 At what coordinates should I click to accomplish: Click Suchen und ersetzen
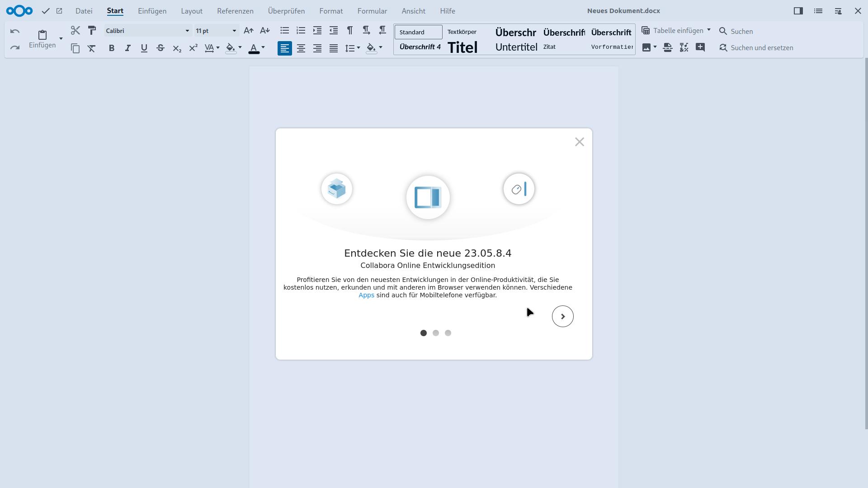(756, 47)
